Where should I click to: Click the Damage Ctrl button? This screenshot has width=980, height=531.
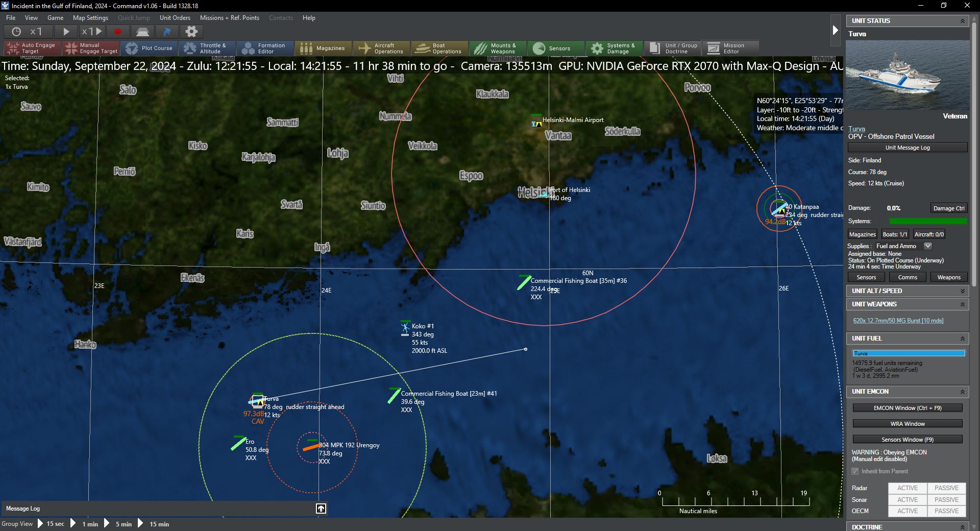949,208
